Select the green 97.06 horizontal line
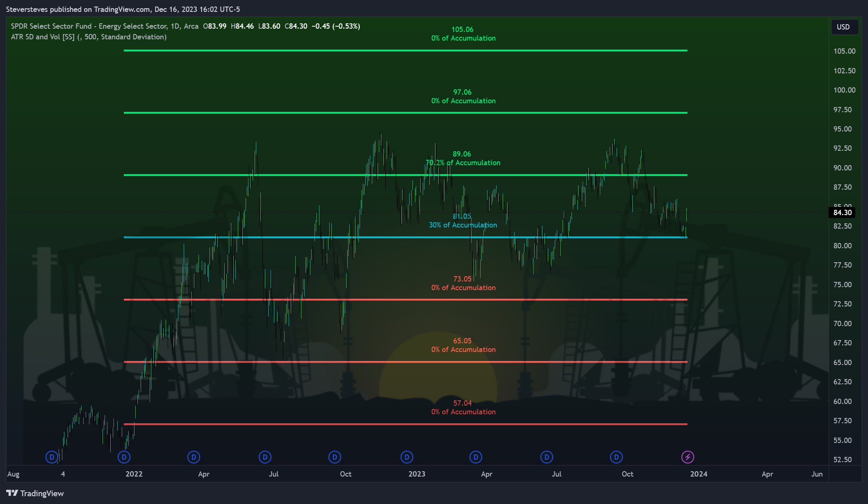This screenshot has height=504, width=868. pos(406,113)
